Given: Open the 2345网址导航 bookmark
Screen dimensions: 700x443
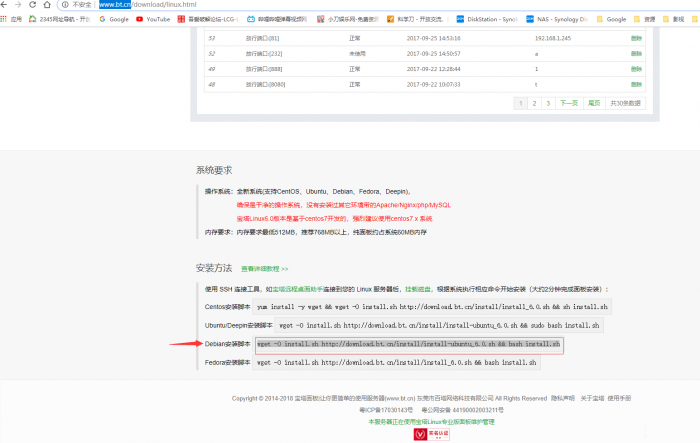Looking at the screenshot, I should pyautogui.click(x=60, y=18).
